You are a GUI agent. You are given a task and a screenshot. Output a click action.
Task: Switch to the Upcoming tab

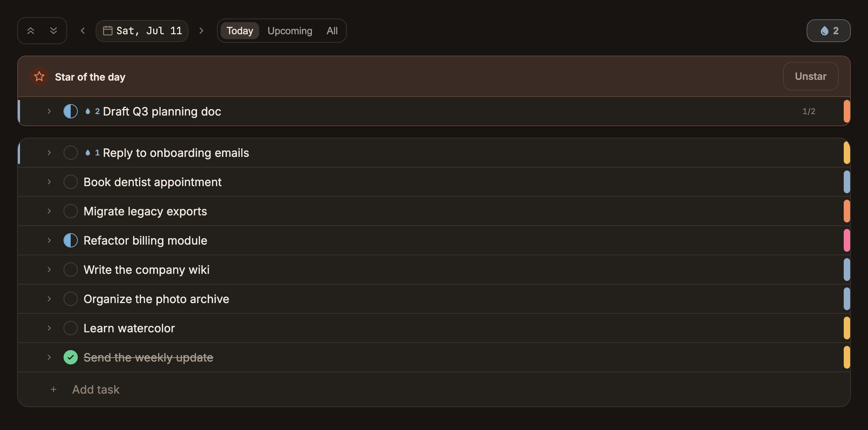290,31
